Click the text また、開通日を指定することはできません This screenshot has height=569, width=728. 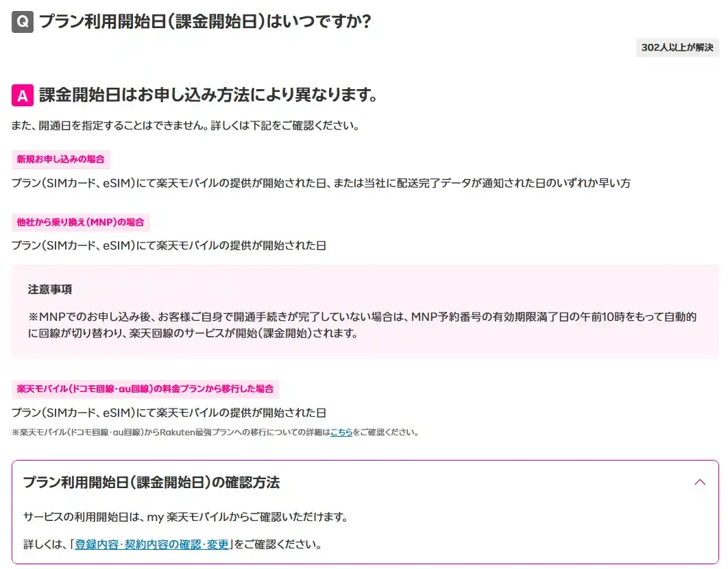tap(110, 126)
